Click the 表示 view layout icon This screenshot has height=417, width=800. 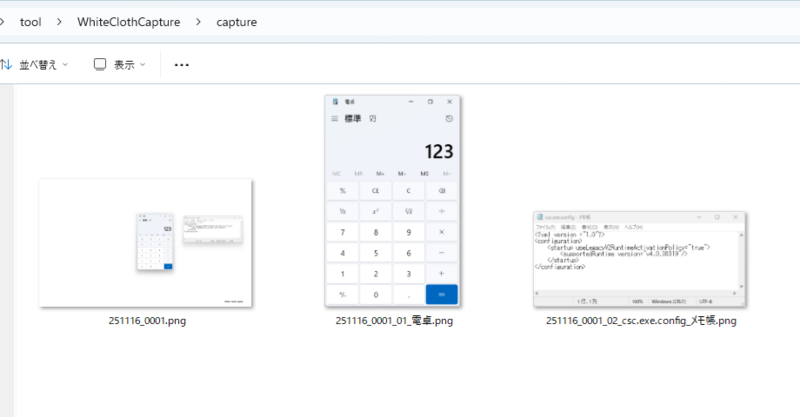pyautogui.click(x=100, y=64)
